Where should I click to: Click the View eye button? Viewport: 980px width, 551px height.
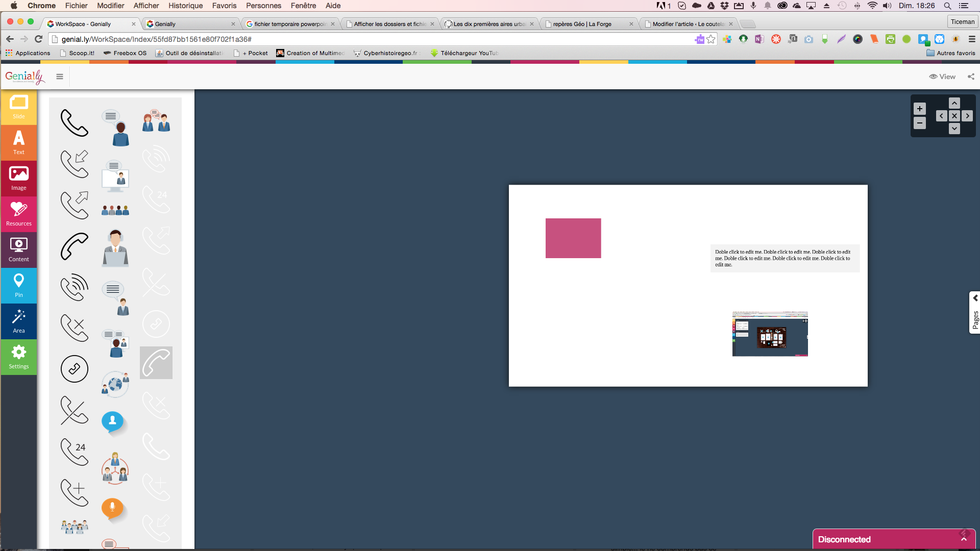942,77
